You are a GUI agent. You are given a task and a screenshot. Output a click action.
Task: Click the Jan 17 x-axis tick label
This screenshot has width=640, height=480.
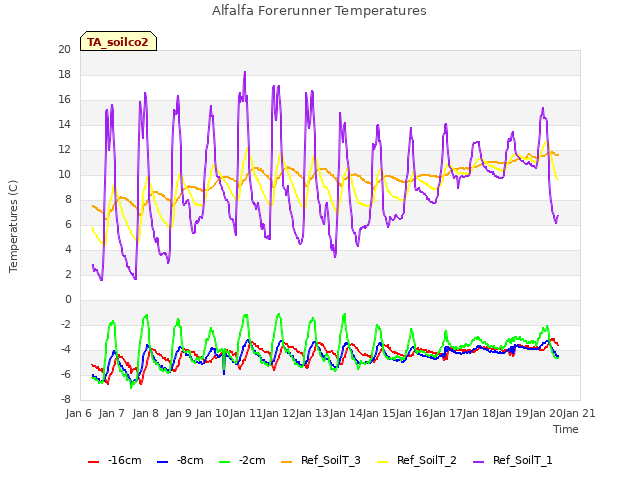(x=446, y=413)
